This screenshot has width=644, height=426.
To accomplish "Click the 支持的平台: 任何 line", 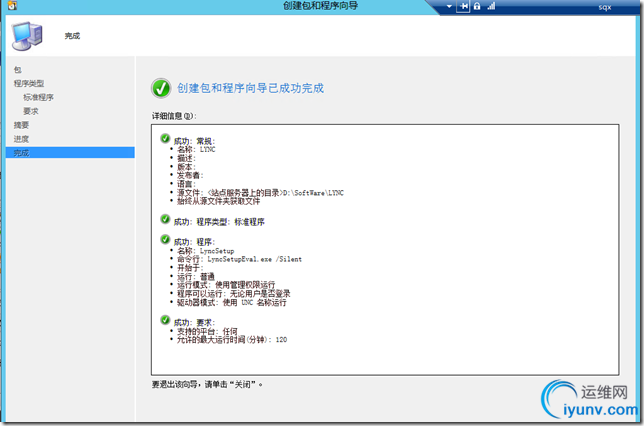I will [x=207, y=331].
